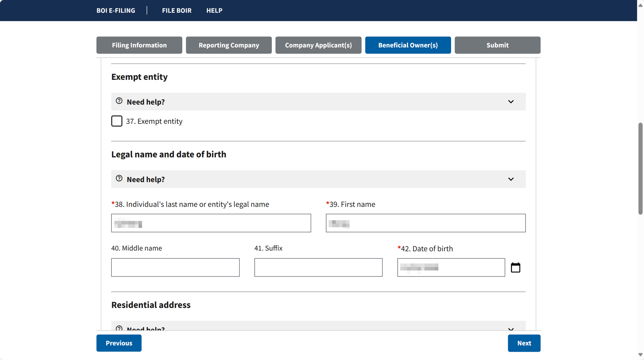Expand the Residential address help chevron
The width and height of the screenshot is (644, 360).
[x=511, y=329]
